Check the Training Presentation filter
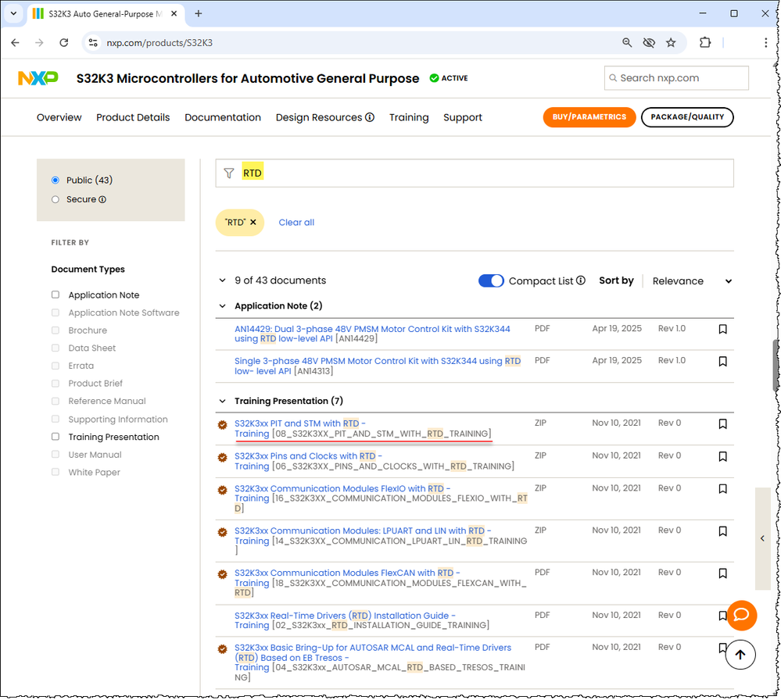Screen dimensions: 781x700 click(56, 437)
